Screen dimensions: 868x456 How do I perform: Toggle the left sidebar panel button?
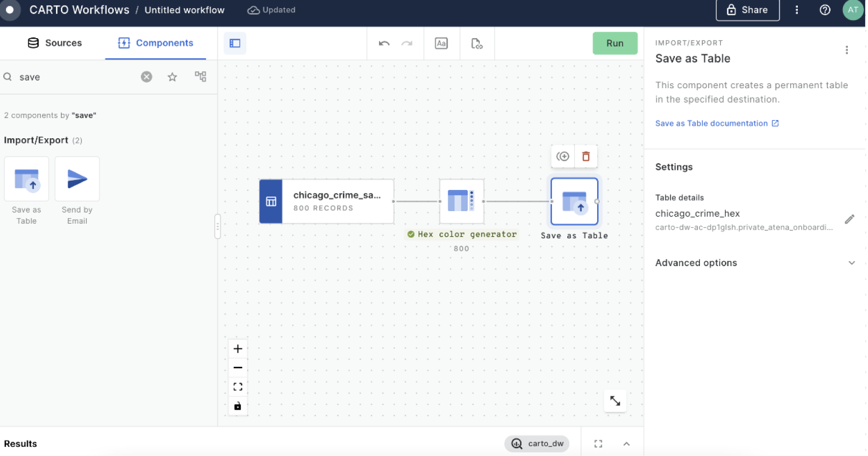tap(235, 43)
